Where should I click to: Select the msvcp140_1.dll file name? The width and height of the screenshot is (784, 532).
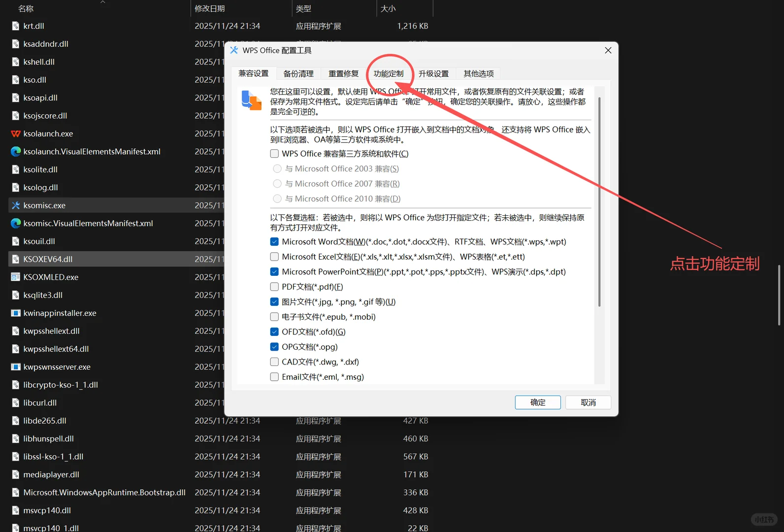tap(51, 528)
